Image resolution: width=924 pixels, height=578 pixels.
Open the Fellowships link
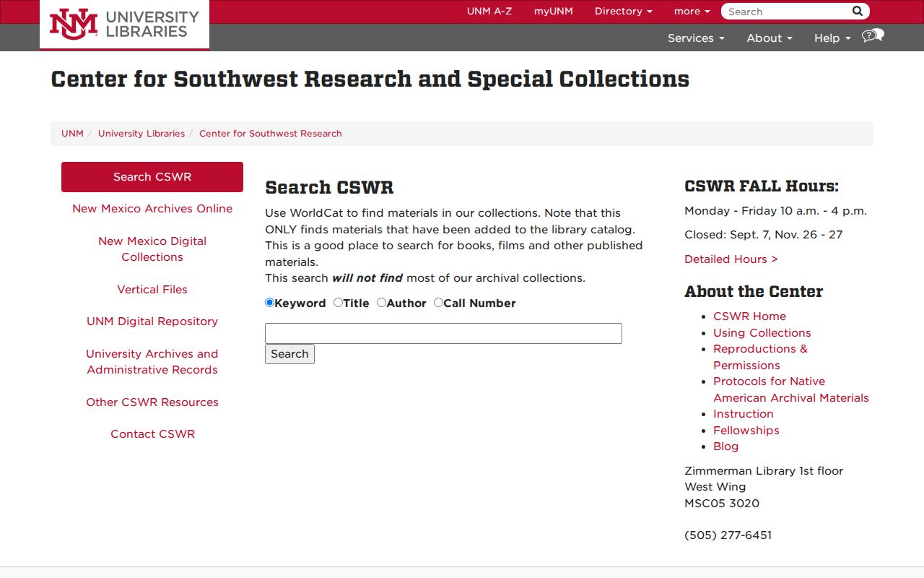coord(746,431)
